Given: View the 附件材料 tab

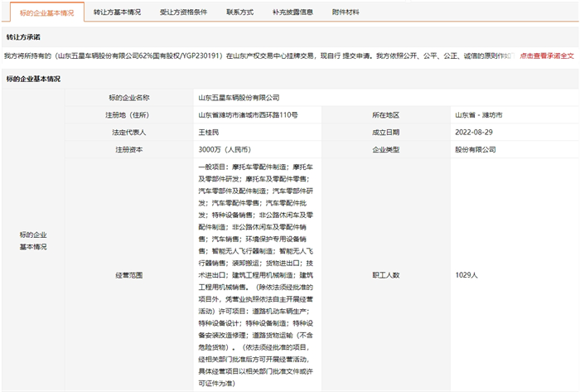Looking at the screenshot, I should click(346, 12).
